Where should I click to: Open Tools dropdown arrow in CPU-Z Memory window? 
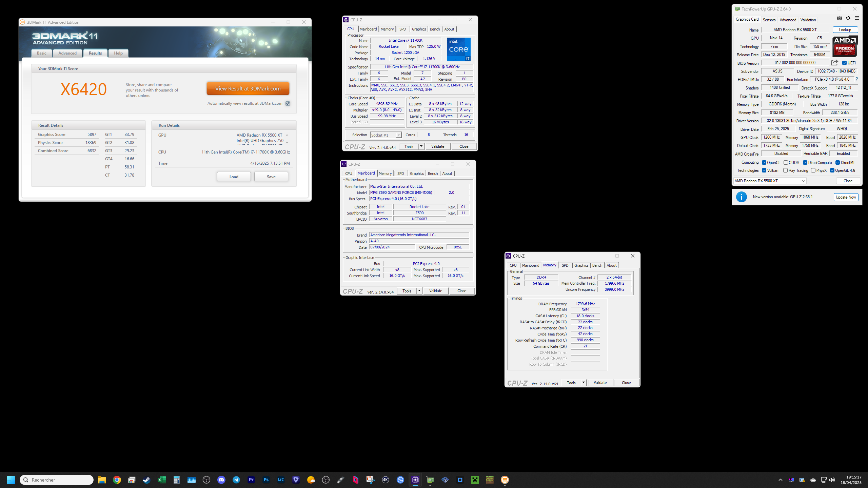click(x=584, y=383)
